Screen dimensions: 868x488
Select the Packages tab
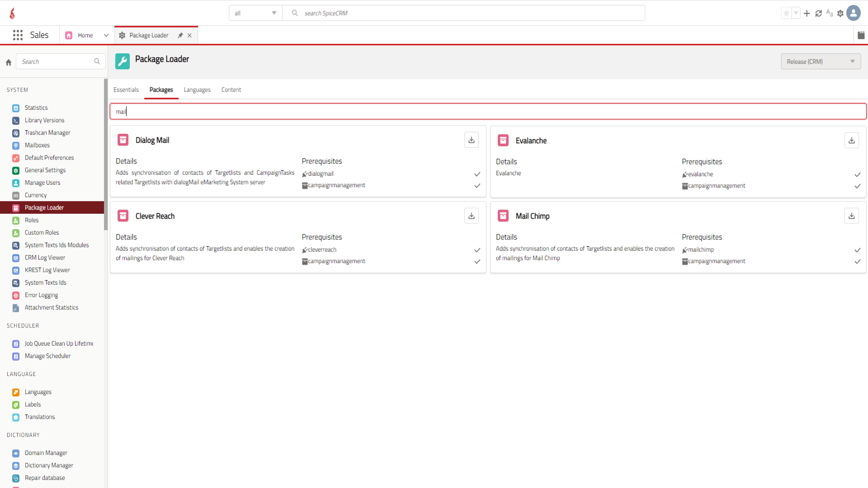tap(161, 90)
